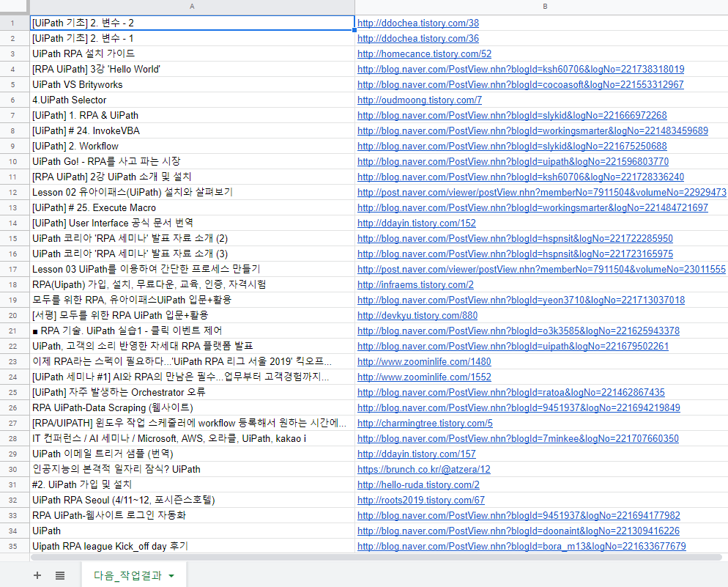728x587 pixels.
Task: Open link ddayin.tistory.com/152
Action: (x=417, y=223)
